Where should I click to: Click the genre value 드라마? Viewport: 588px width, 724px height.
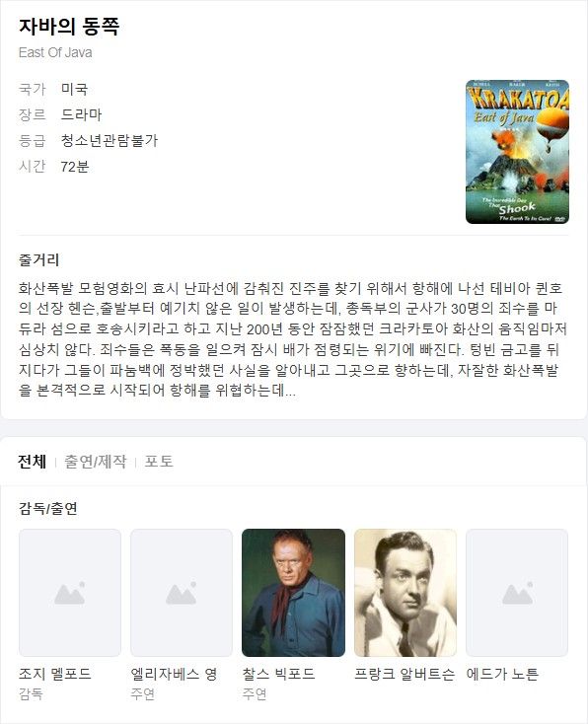[81, 114]
